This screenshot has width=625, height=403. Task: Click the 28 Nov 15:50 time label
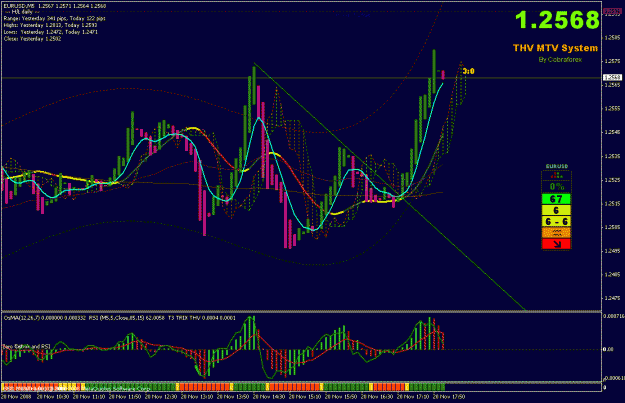341,397
